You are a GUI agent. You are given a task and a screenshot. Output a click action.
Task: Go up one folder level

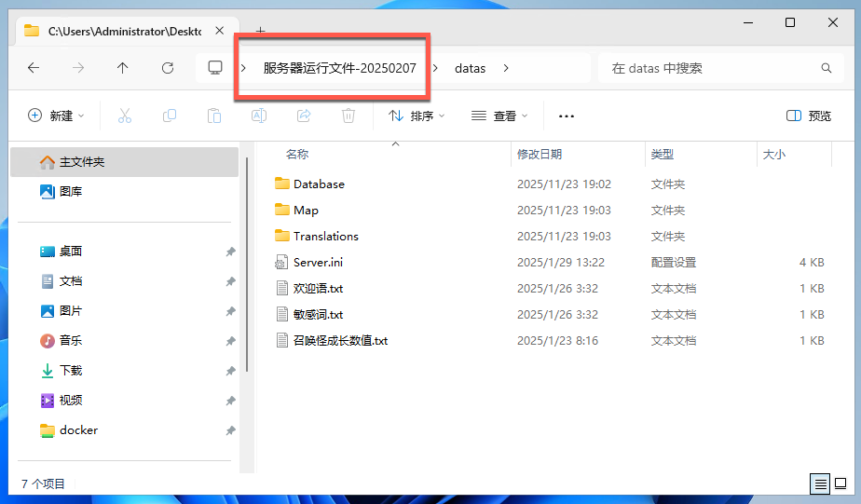(x=122, y=68)
